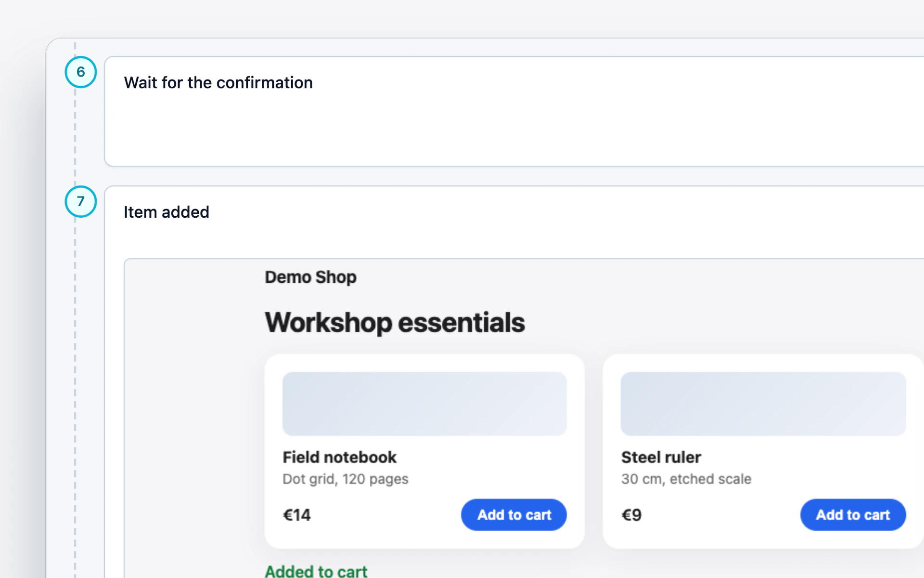This screenshot has width=924, height=578.
Task: Click the Demo Shop header text
Action: coord(310,277)
